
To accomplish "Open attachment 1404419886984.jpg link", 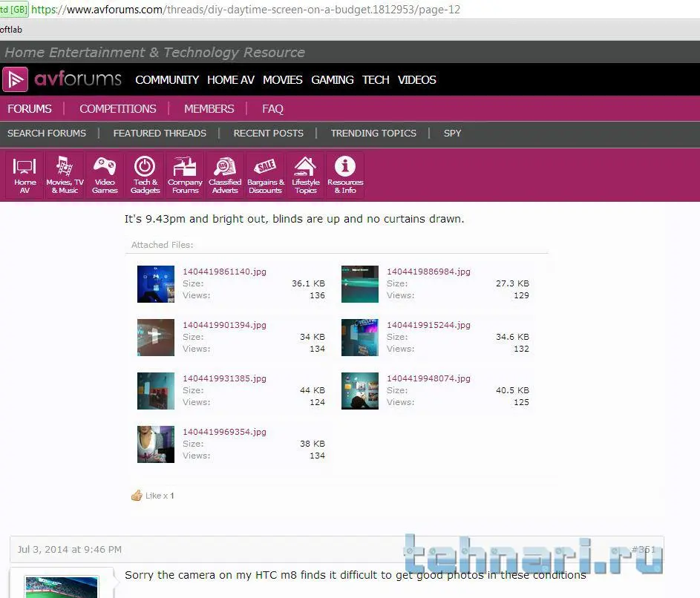I will coord(428,272).
